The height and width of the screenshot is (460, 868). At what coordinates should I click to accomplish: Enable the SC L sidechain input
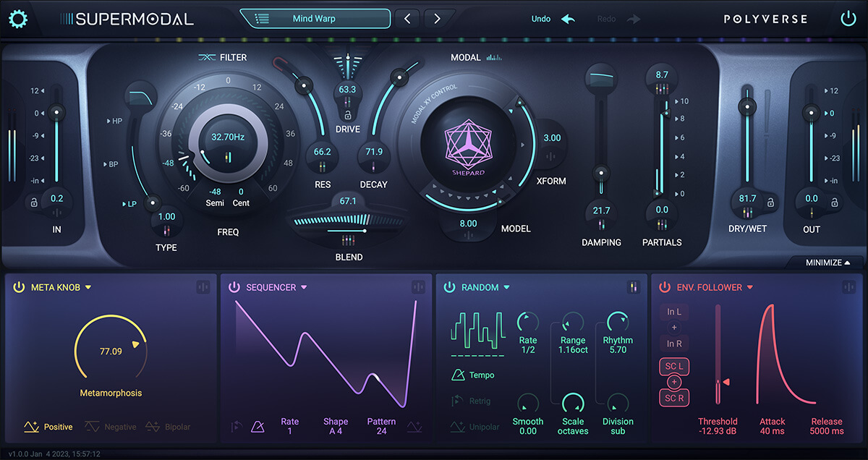(673, 367)
